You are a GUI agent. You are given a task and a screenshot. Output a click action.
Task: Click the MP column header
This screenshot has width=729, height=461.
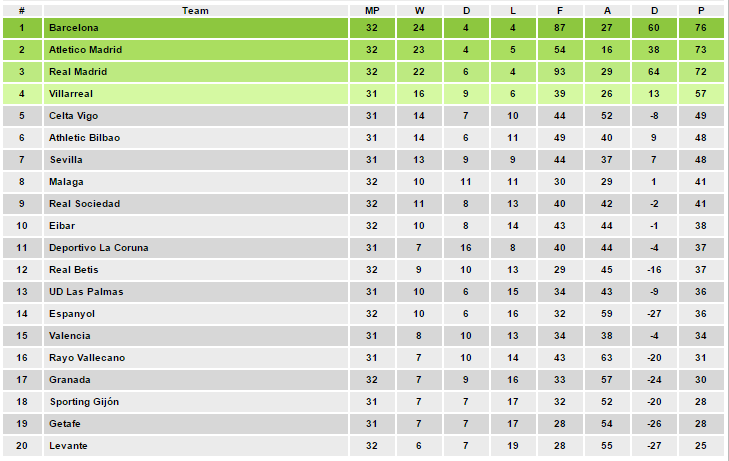(x=372, y=10)
